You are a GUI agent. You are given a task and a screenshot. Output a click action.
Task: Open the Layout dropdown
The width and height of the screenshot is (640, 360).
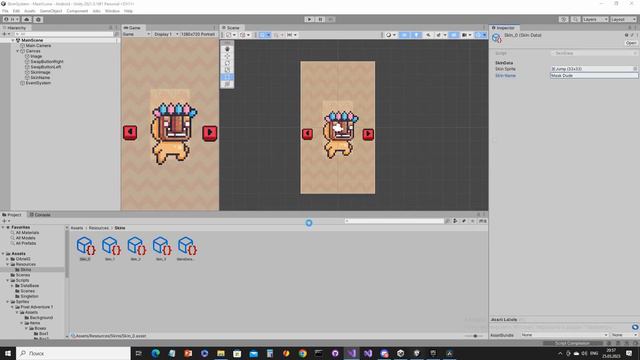point(623,19)
